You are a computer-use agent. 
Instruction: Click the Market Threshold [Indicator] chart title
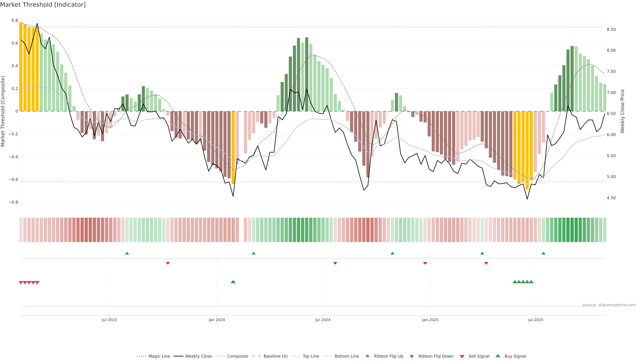click(43, 5)
